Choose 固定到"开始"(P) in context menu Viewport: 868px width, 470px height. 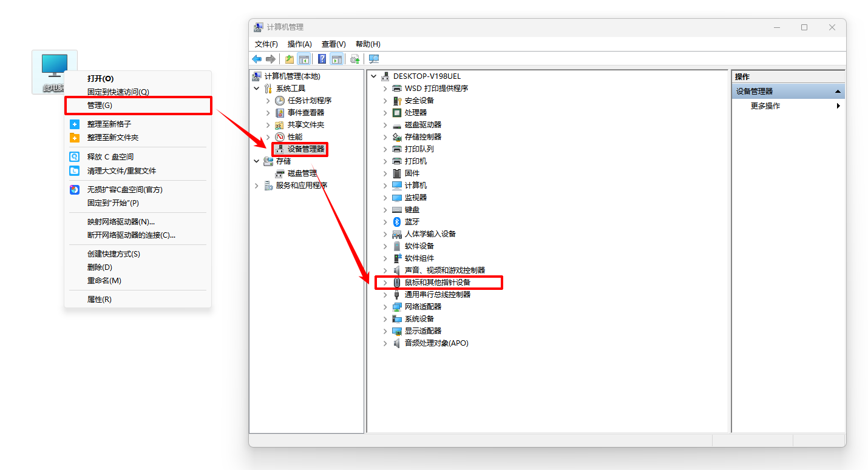[138, 203]
